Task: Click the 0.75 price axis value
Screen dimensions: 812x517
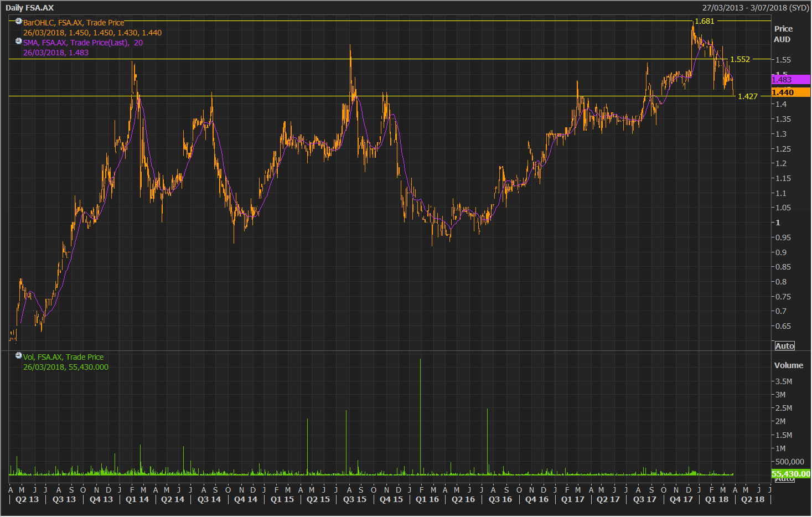Action: [x=783, y=297]
